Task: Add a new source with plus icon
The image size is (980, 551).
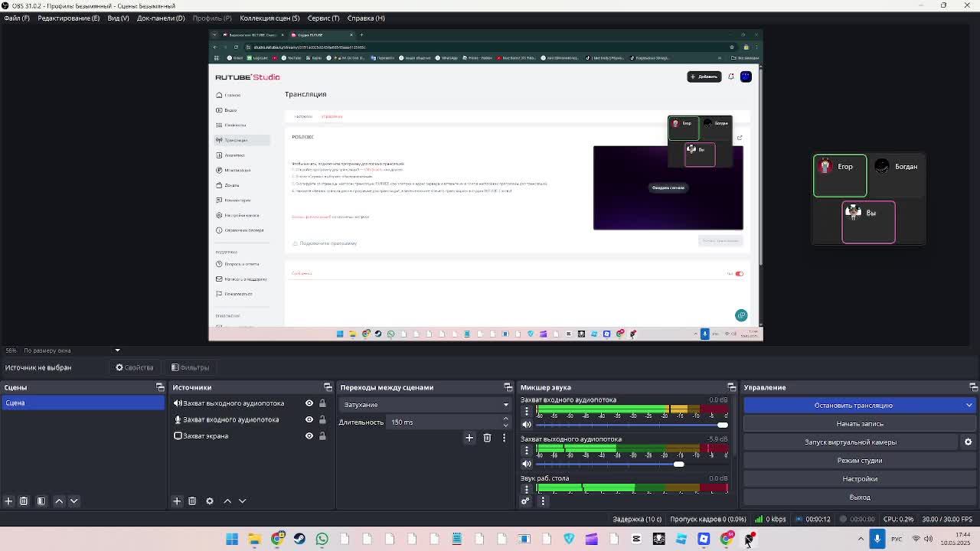Action: [x=177, y=500]
